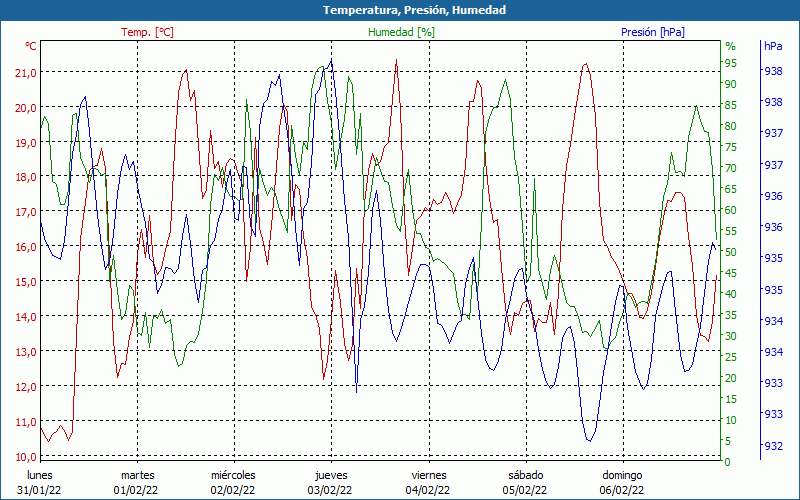Click the domingo day label
800x500 pixels.
[622, 476]
